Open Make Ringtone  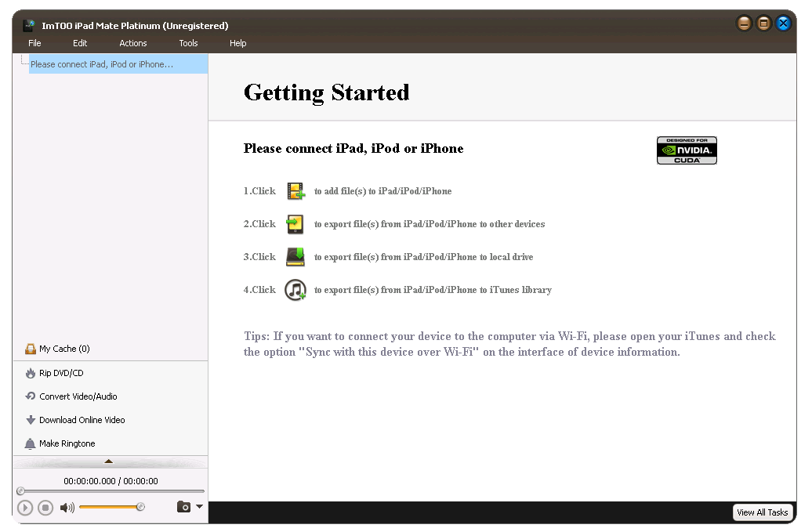pos(67,443)
